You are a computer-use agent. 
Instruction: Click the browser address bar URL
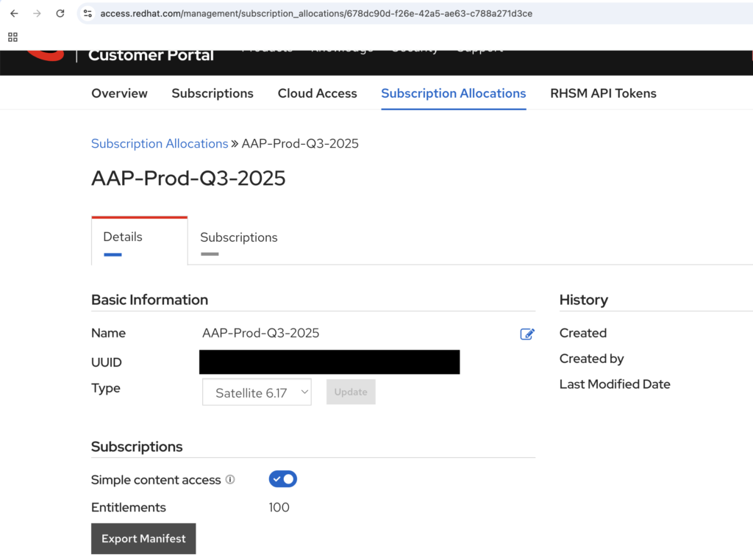pos(316,13)
